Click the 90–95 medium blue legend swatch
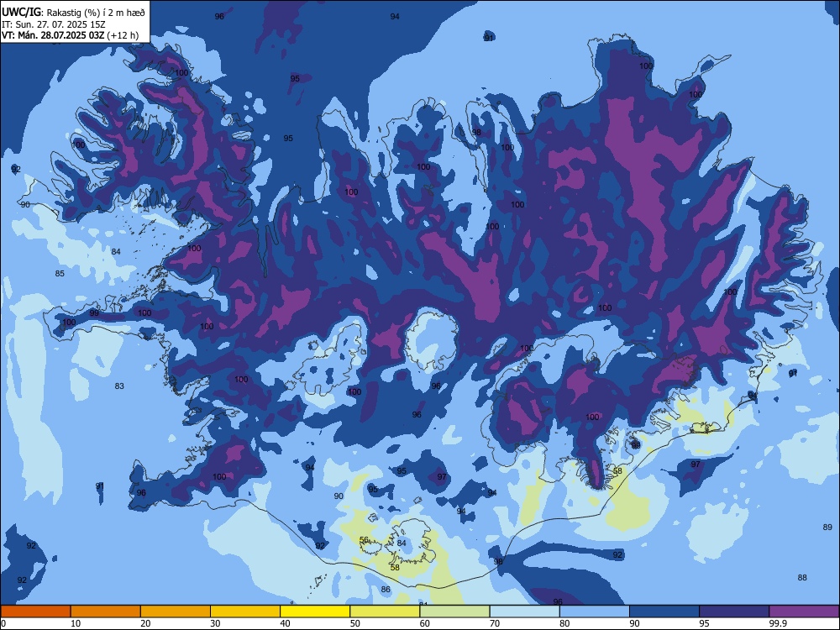The height and width of the screenshot is (630, 840). 664,612
